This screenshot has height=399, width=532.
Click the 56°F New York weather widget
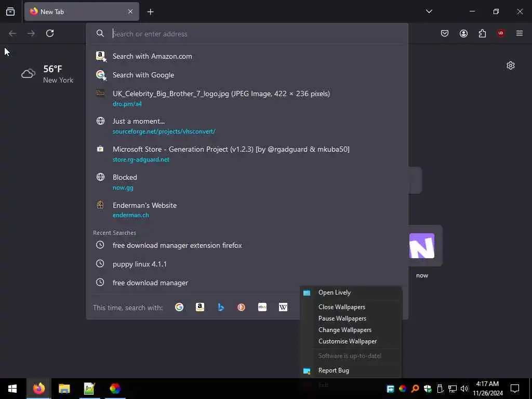(47, 74)
